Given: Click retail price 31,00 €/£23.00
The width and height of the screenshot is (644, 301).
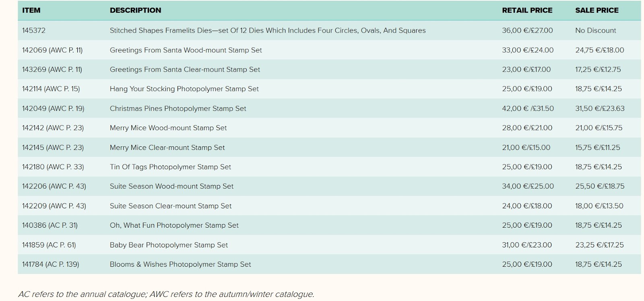Looking at the screenshot, I should [527, 245].
